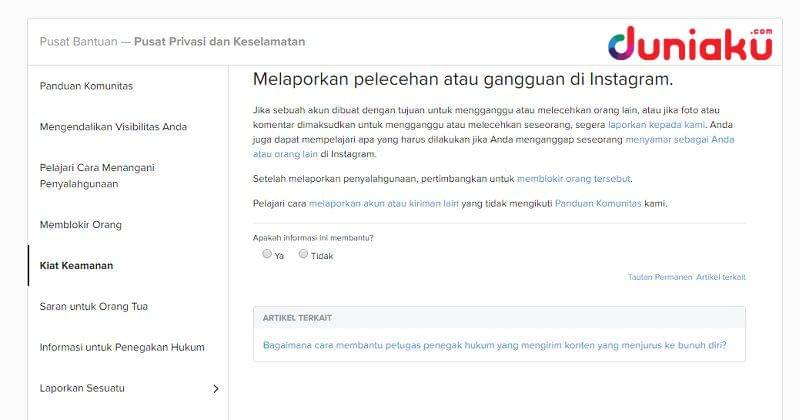Follow the 'menyamar sebagai Anda' link
Screen dimensions: 800x420
[x=680, y=139]
